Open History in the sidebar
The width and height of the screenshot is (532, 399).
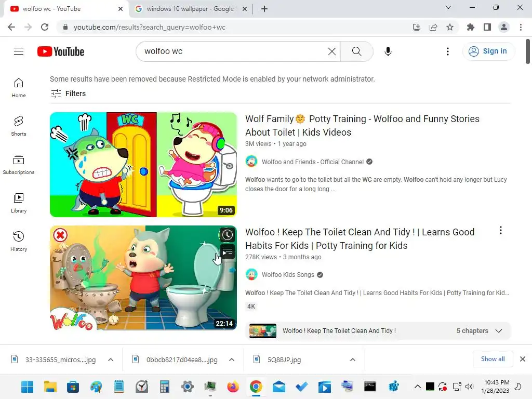pyautogui.click(x=19, y=241)
